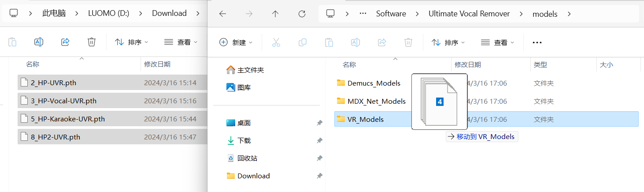Select the Demucs_Models folder
Screen dimensions: 644x192
[x=486, y=83]
